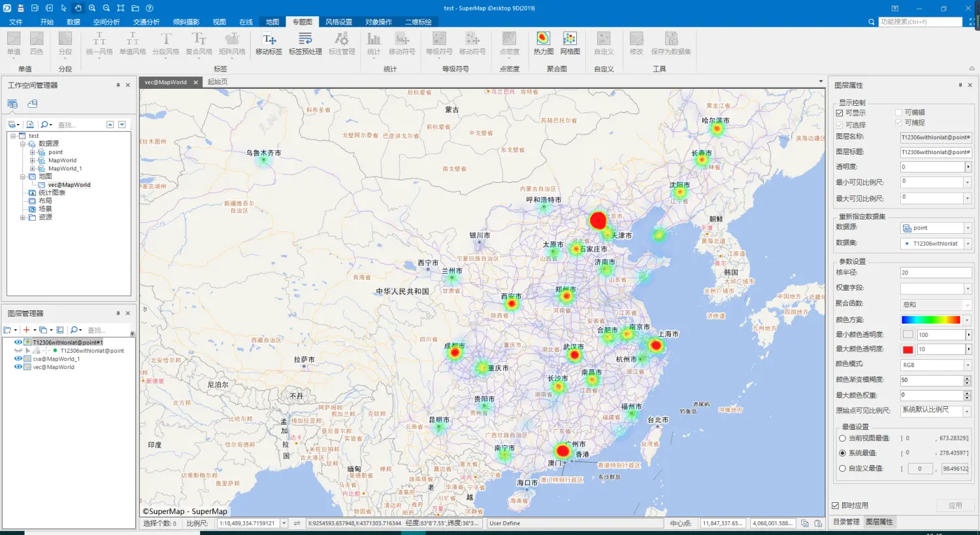Click the zoom in magnifier
980x535 pixels.
pos(92,8)
